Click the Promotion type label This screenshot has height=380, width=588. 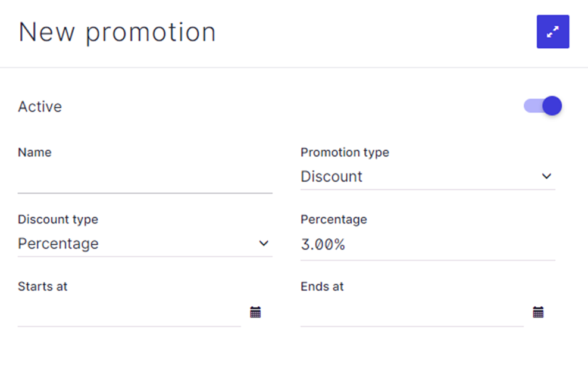[x=345, y=152]
